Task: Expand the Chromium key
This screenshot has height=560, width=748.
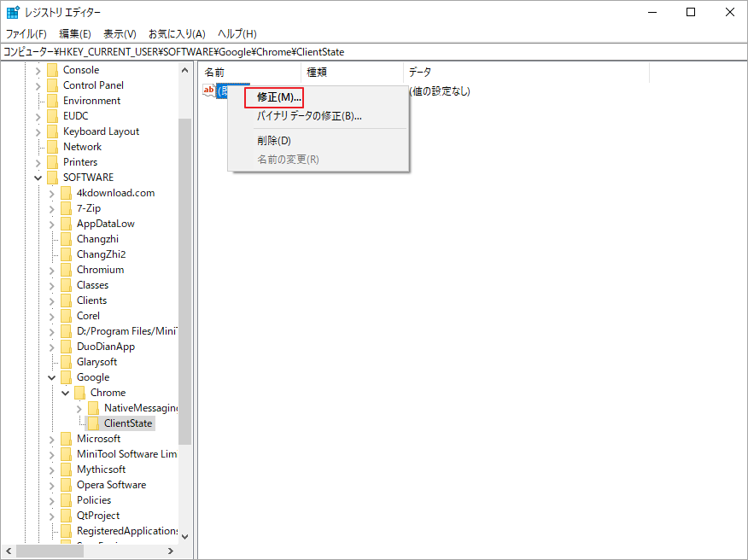Action: tap(53, 269)
